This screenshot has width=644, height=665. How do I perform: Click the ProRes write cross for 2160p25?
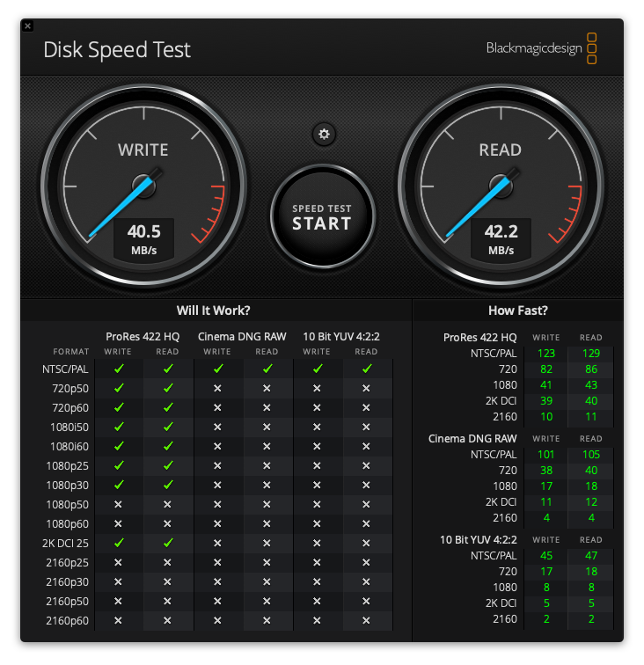tap(118, 562)
